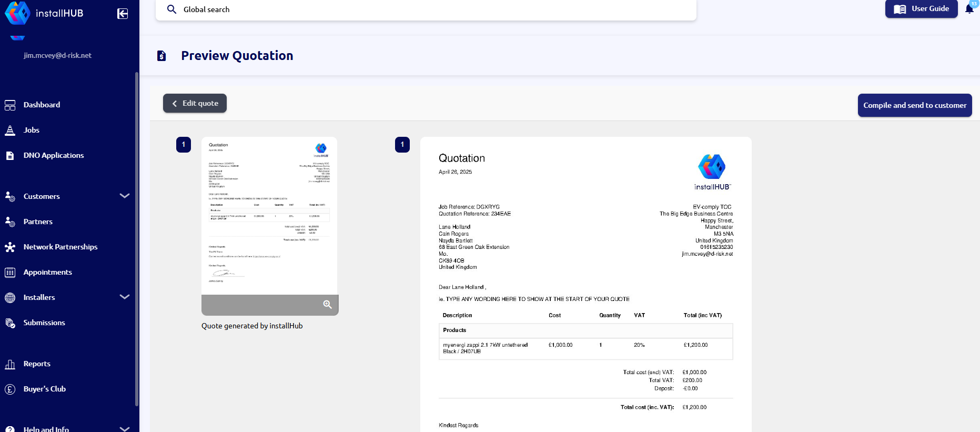The image size is (980, 432).
Task: Open the Jobs menu item
Action: [x=32, y=130]
